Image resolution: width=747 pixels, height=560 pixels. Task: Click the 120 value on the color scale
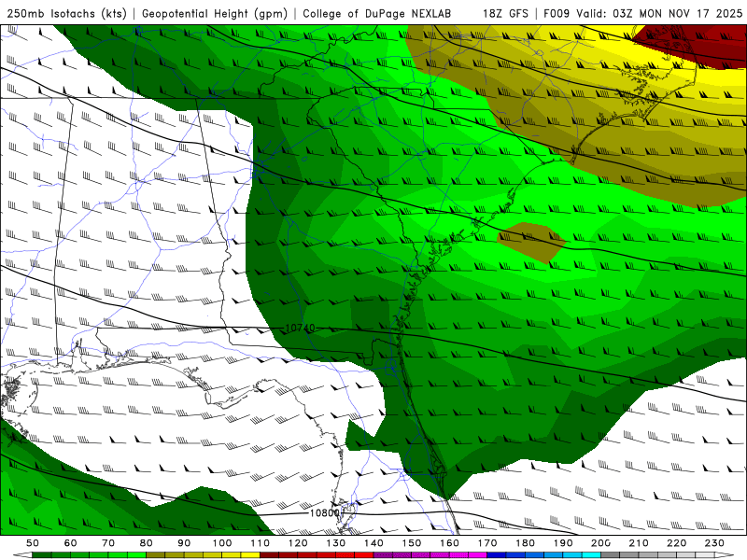coord(298,543)
